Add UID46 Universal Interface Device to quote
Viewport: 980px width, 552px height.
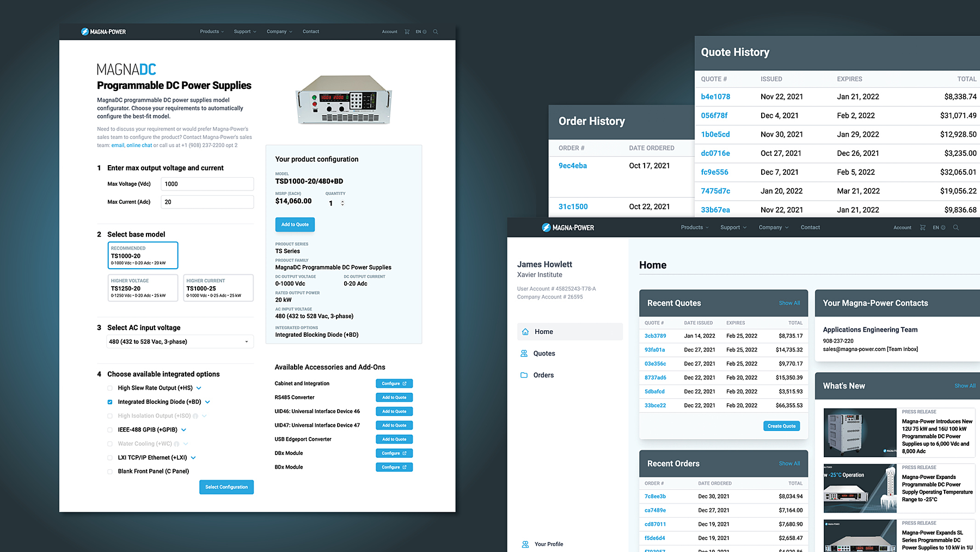394,411
